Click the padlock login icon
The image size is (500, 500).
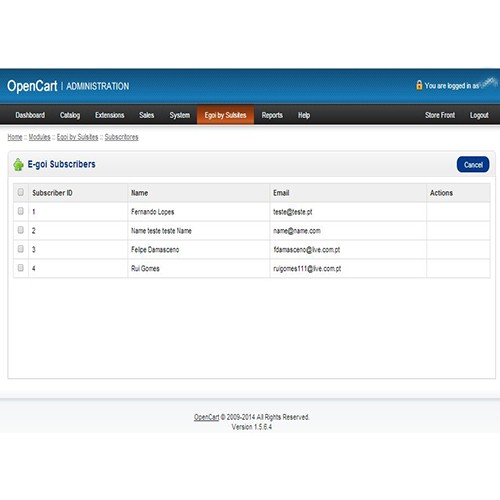pos(419,85)
